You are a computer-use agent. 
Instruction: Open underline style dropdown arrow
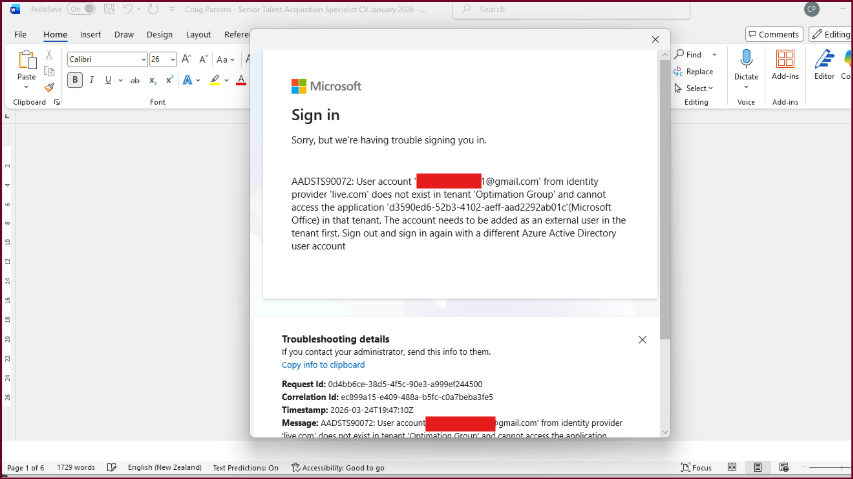click(120, 80)
